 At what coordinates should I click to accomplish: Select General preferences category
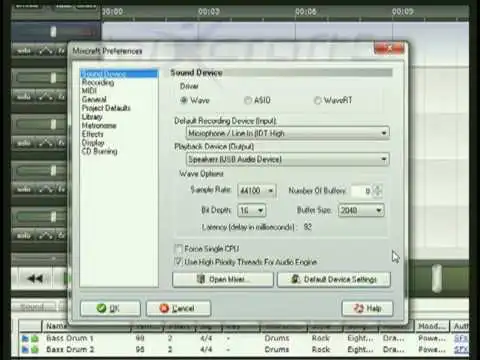(94, 99)
